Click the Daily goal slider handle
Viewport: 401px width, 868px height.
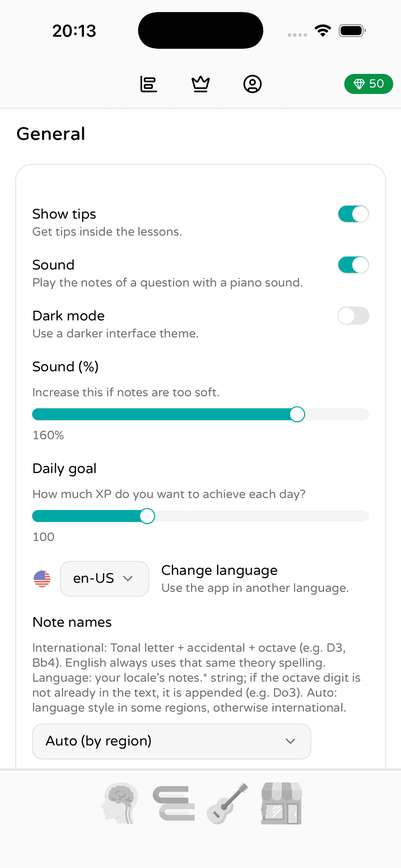tap(147, 516)
